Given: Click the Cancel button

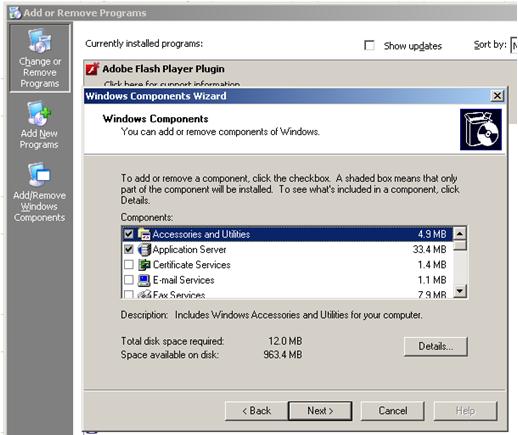Looking at the screenshot, I should coord(393,411).
